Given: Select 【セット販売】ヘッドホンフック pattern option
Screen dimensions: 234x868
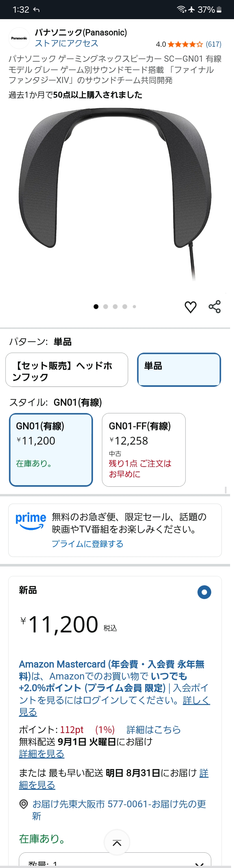Looking at the screenshot, I should [x=67, y=370].
